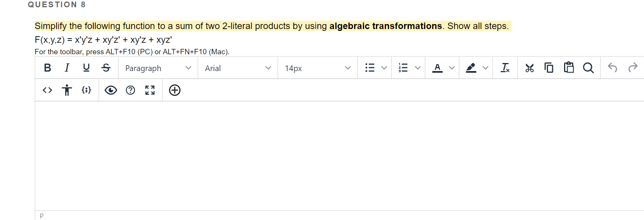Enable strikethrough text style
This screenshot has height=220, width=644.
pyautogui.click(x=106, y=68)
